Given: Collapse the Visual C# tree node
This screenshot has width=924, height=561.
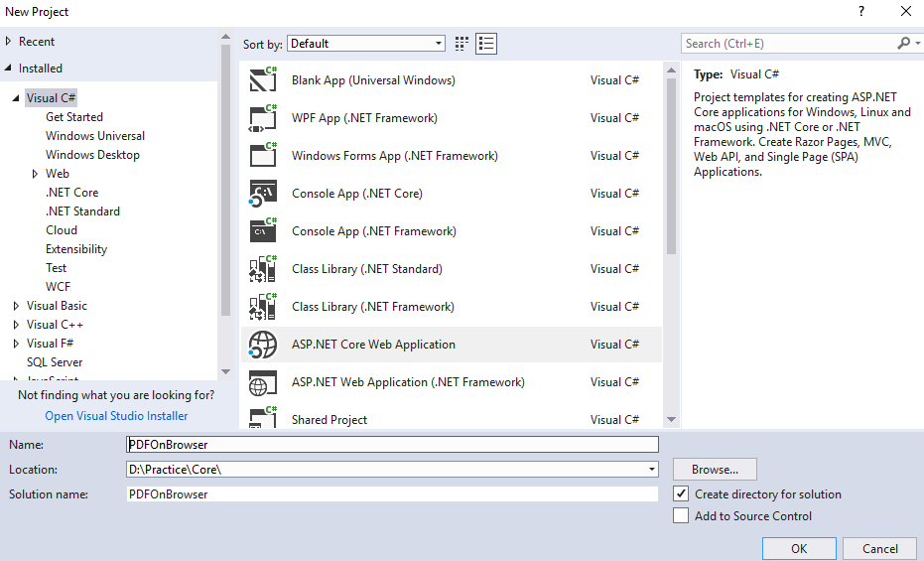Looking at the screenshot, I should [16, 98].
